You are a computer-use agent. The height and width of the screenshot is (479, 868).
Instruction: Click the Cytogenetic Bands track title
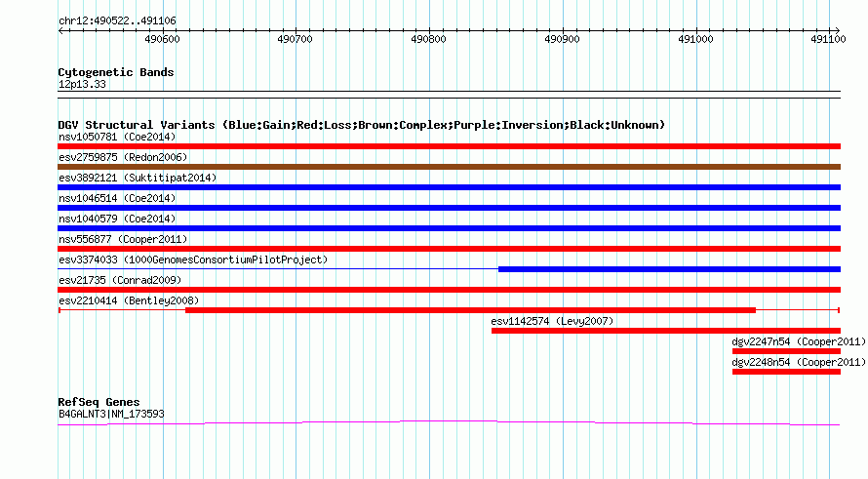(x=116, y=72)
